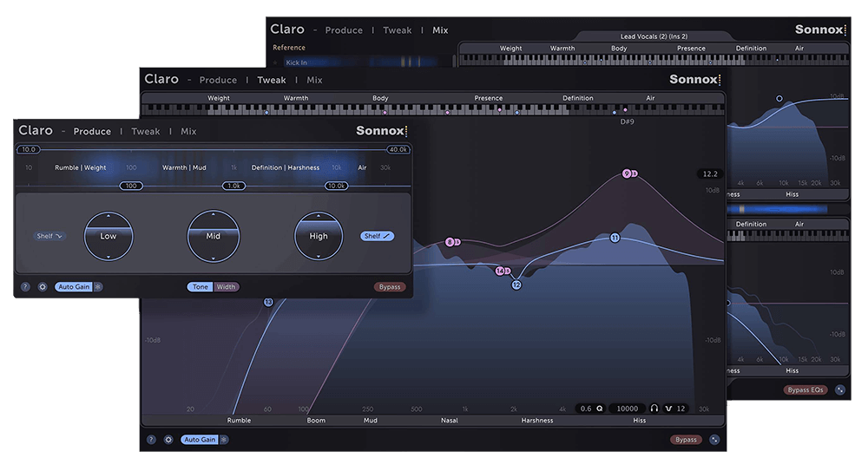
Task: Click the star icon beside Kick In reference
Action: (x=275, y=62)
